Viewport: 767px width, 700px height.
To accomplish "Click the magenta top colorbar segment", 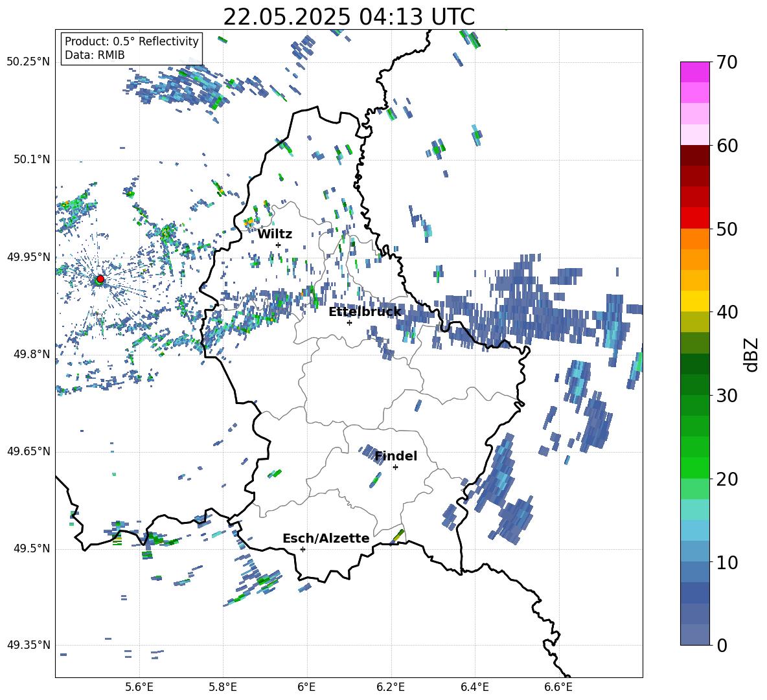I will click(x=694, y=73).
